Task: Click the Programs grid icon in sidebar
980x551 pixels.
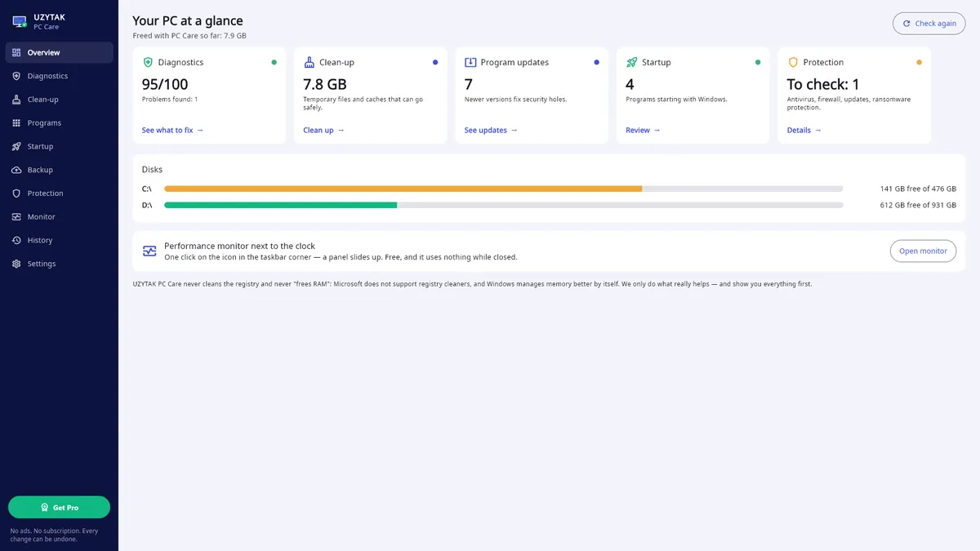Action: click(x=16, y=123)
